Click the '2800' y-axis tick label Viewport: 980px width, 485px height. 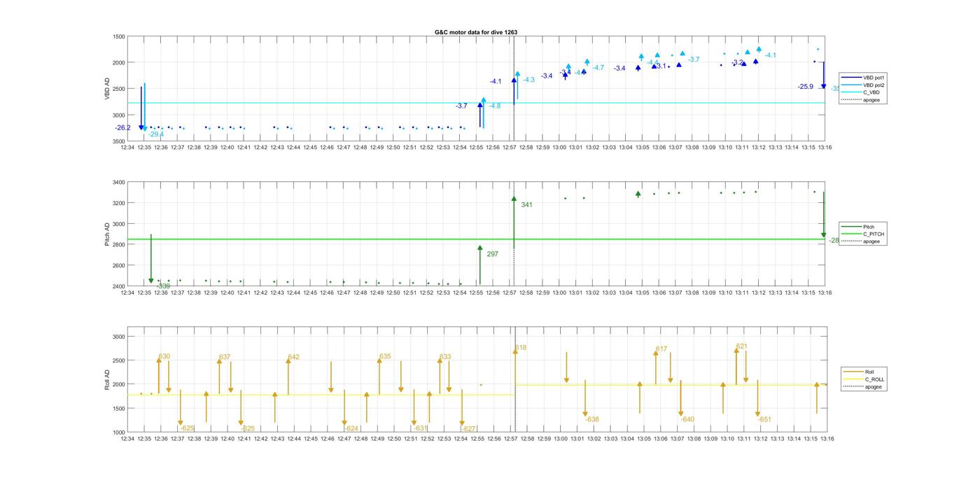pyautogui.click(x=119, y=245)
